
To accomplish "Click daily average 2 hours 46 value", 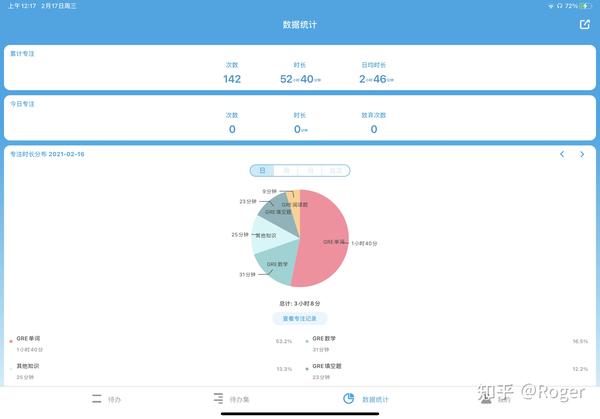I will pos(376,79).
